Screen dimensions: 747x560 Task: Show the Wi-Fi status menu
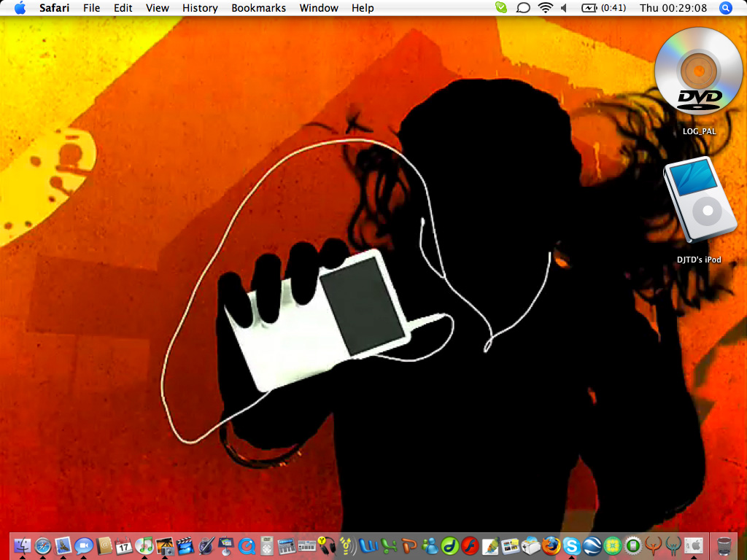tap(545, 7)
